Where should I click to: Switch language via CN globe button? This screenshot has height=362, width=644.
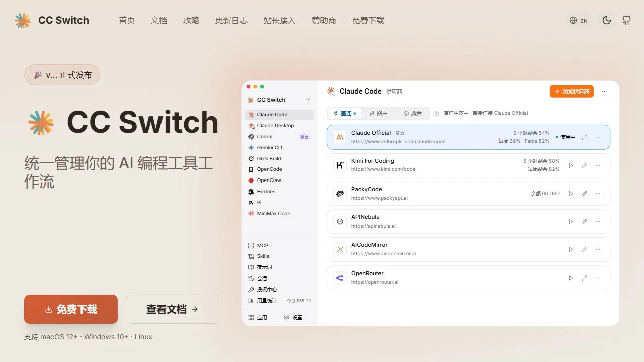[579, 21]
